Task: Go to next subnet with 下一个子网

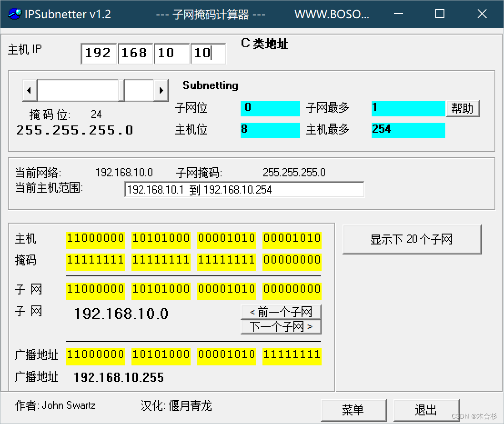Action: [281, 327]
